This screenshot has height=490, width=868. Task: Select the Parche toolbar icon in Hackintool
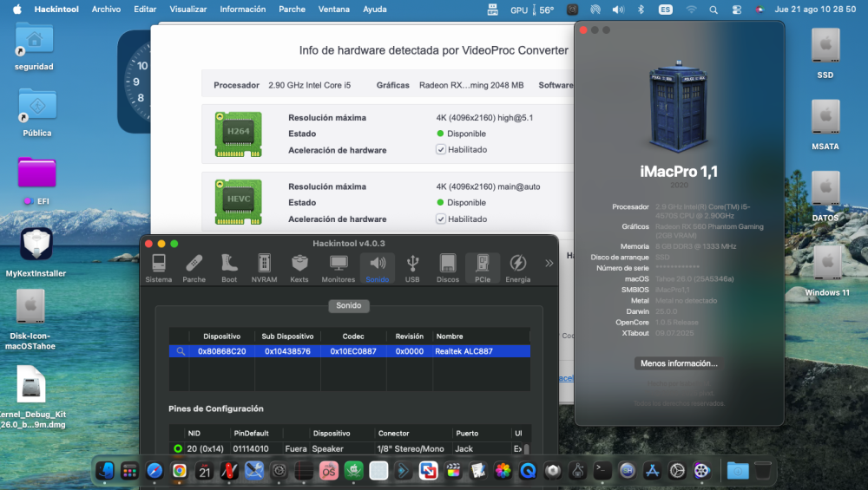(194, 268)
